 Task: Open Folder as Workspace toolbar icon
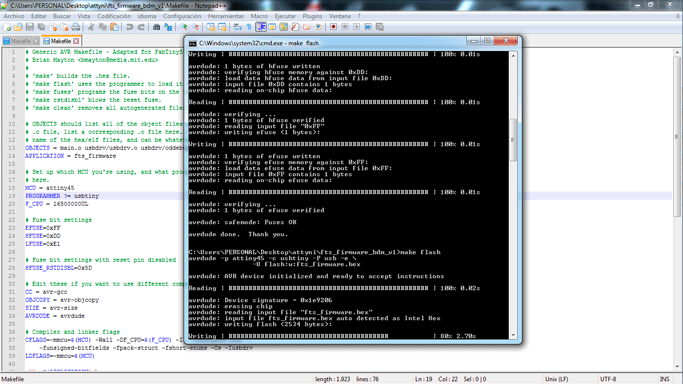[x=307, y=27]
